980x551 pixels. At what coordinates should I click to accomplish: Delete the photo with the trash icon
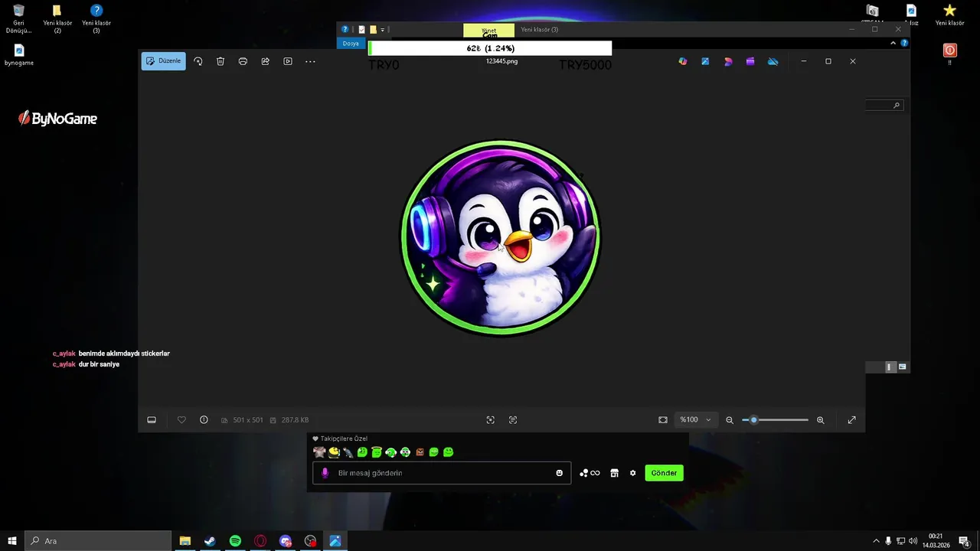tap(220, 61)
